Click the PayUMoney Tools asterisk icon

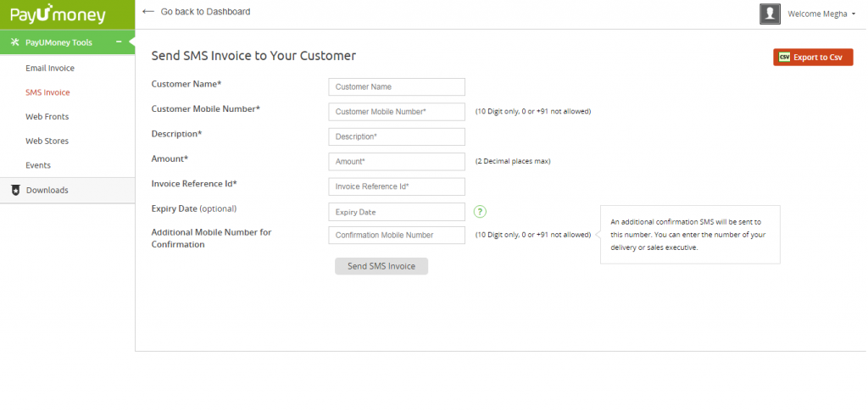pos(15,42)
